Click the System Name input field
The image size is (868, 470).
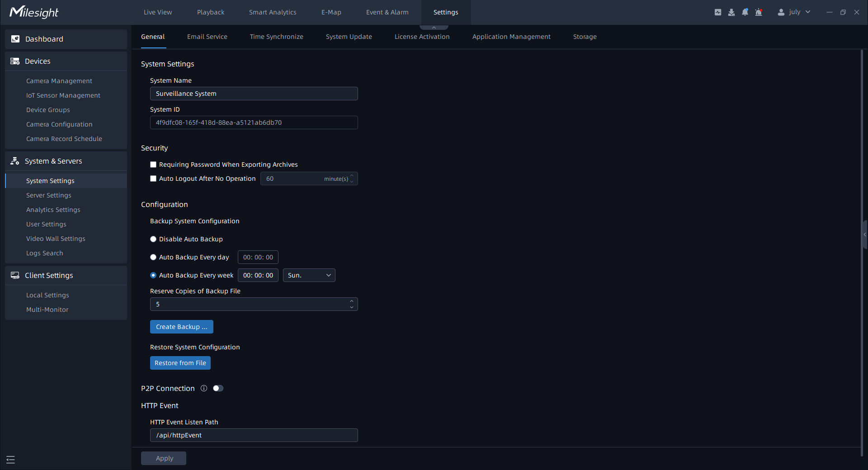[254, 94]
